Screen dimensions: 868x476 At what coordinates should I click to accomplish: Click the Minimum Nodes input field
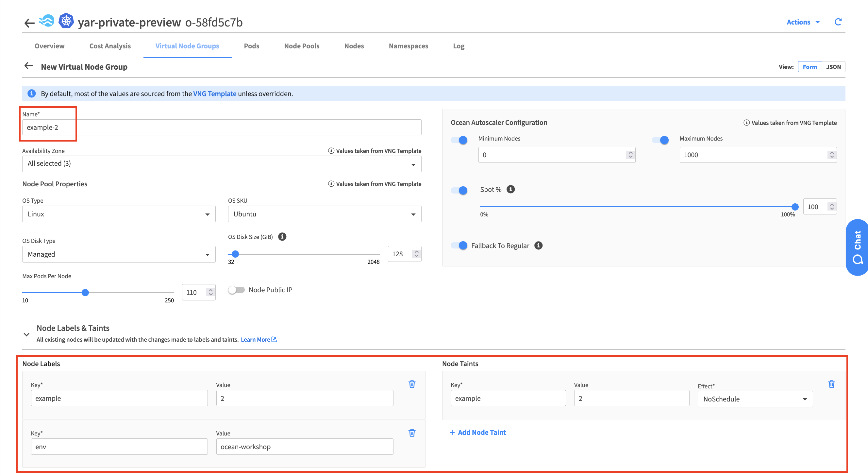[x=557, y=155]
